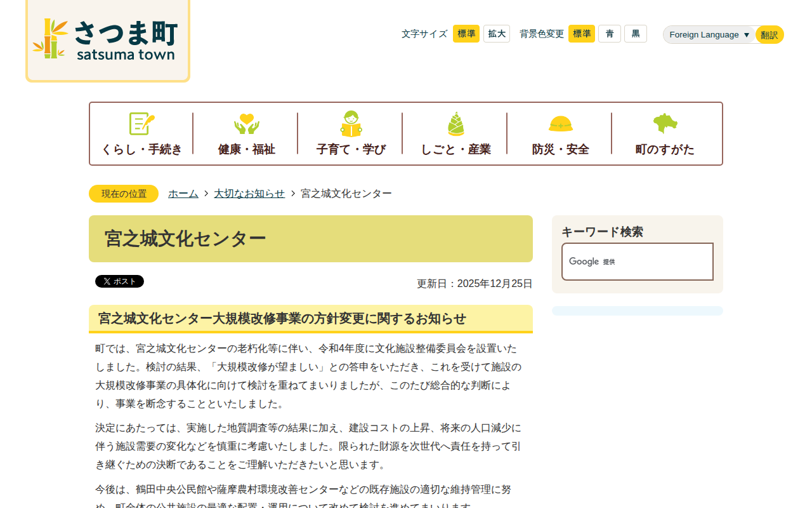The width and height of the screenshot is (812, 508).
Task: Open the Foreign Language dropdown
Action: tap(709, 34)
